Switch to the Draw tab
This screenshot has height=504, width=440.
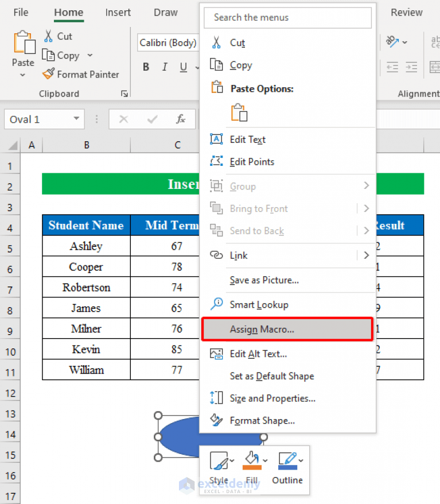point(165,12)
